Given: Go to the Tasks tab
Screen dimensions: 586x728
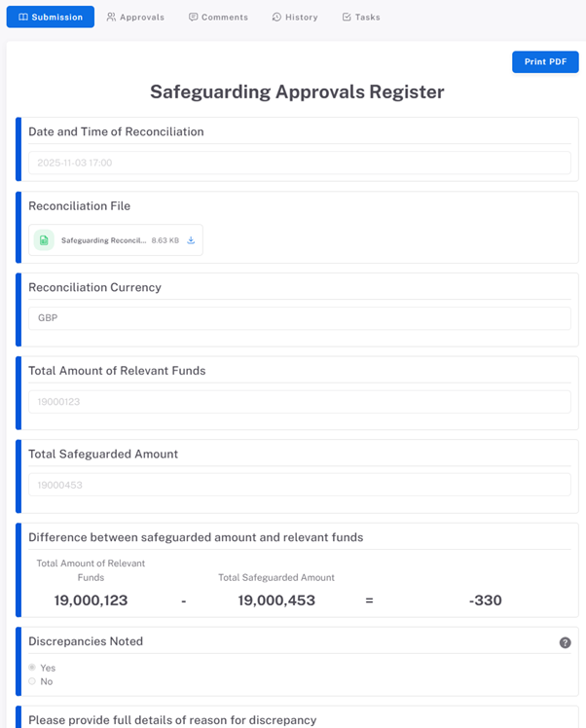Looking at the screenshot, I should click(x=361, y=18).
